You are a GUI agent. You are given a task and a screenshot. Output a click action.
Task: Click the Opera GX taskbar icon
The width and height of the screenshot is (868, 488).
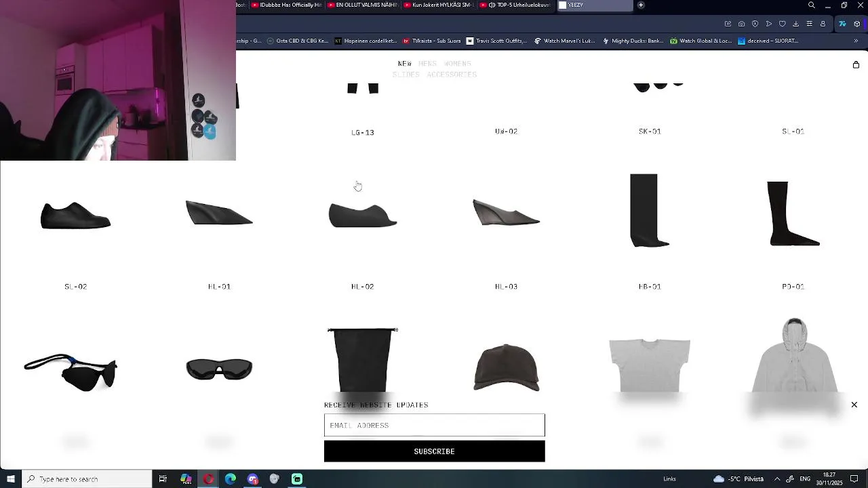tap(208, 479)
